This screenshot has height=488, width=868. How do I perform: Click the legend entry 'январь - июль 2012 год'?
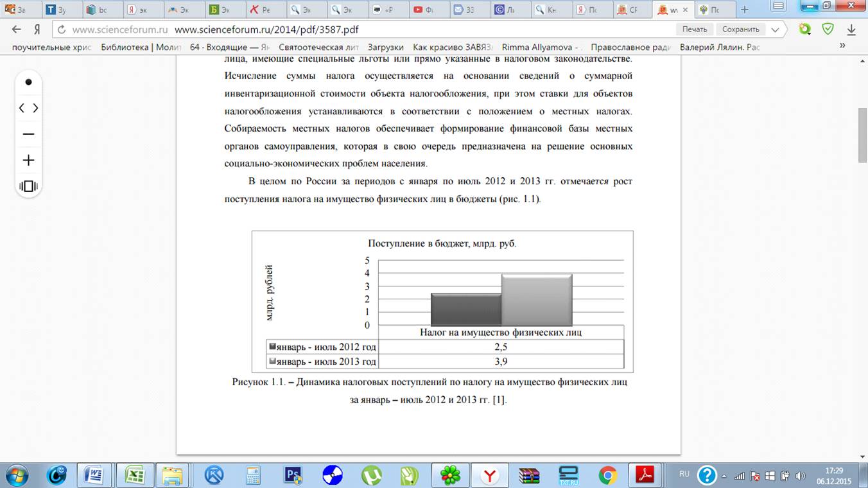tap(322, 347)
